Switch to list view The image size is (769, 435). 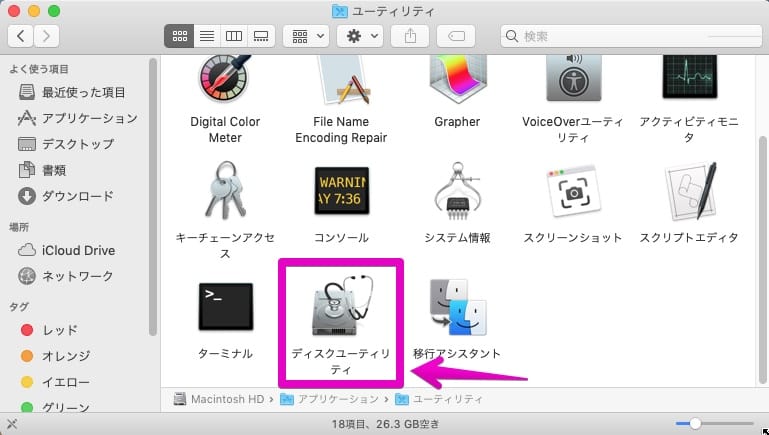tap(207, 36)
